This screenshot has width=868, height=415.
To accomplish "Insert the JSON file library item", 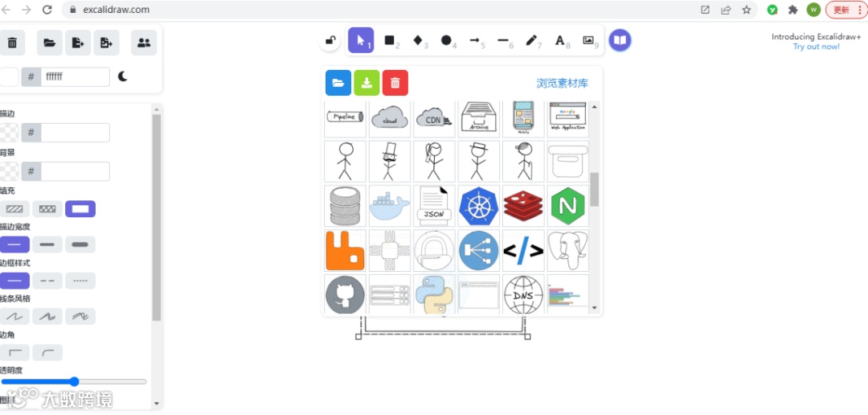I will coord(434,206).
